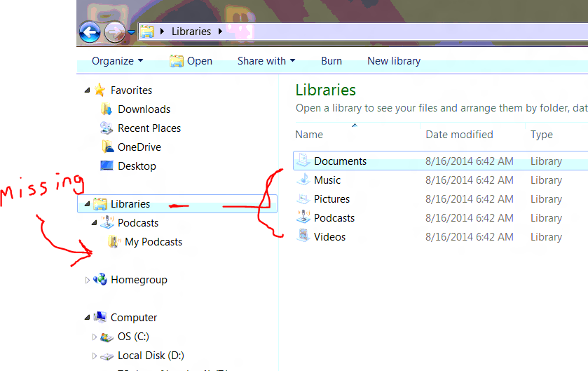Click the Podcasts microphone icon in tree
This screenshot has width=588, height=371.
point(107,222)
